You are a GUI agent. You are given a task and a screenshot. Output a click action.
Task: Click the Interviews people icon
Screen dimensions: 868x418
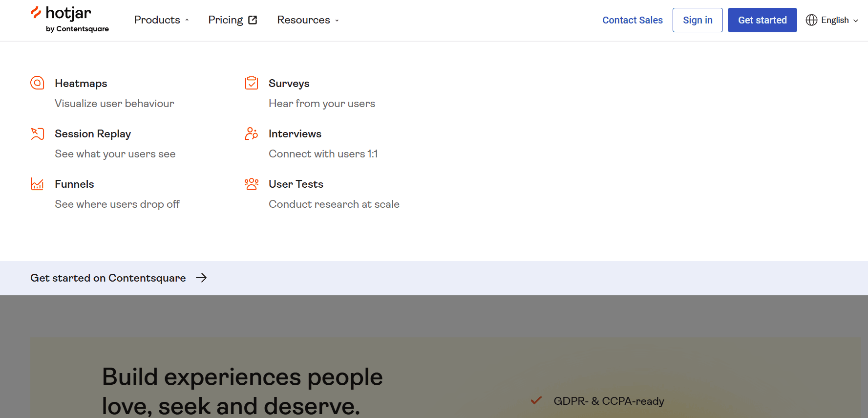coord(251,133)
